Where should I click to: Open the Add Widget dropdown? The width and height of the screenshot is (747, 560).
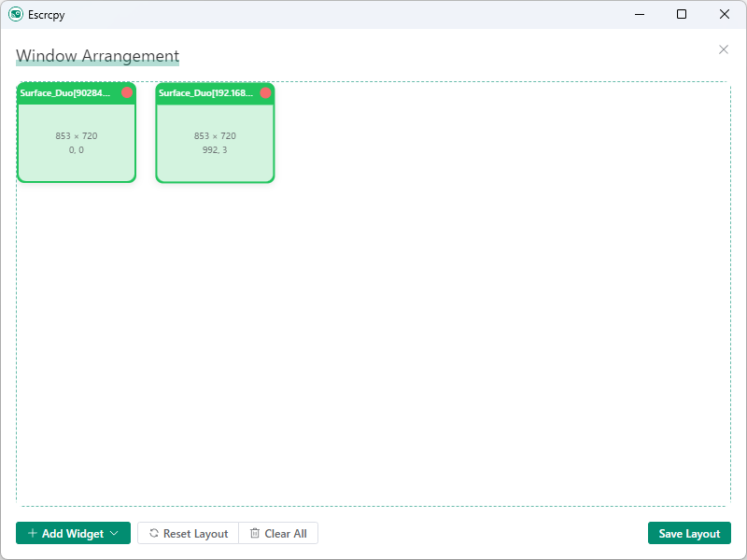pyautogui.click(x=73, y=533)
